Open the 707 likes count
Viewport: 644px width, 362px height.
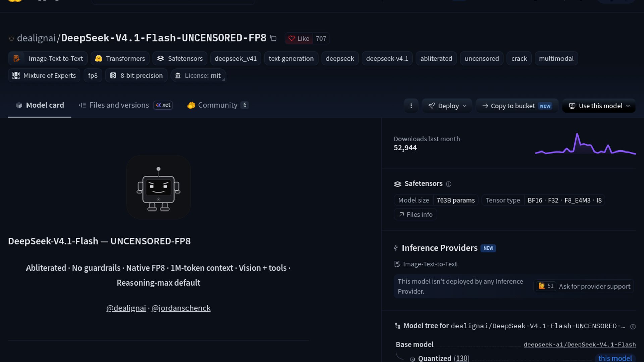click(x=321, y=38)
